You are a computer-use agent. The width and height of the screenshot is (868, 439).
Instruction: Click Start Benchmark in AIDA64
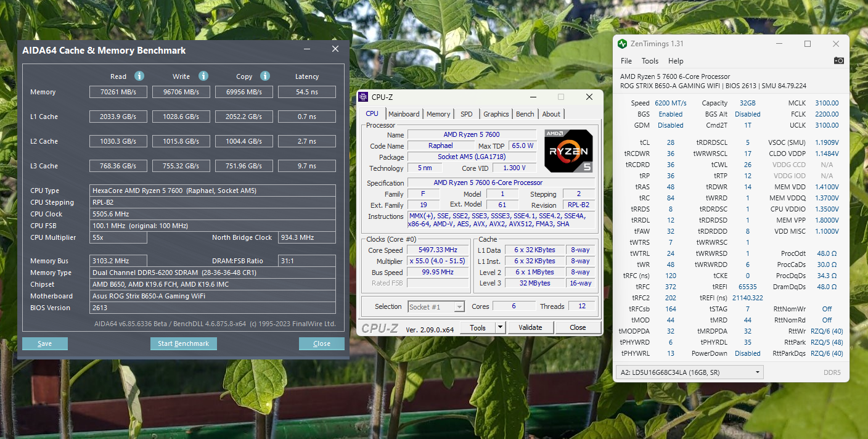pos(183,343)
